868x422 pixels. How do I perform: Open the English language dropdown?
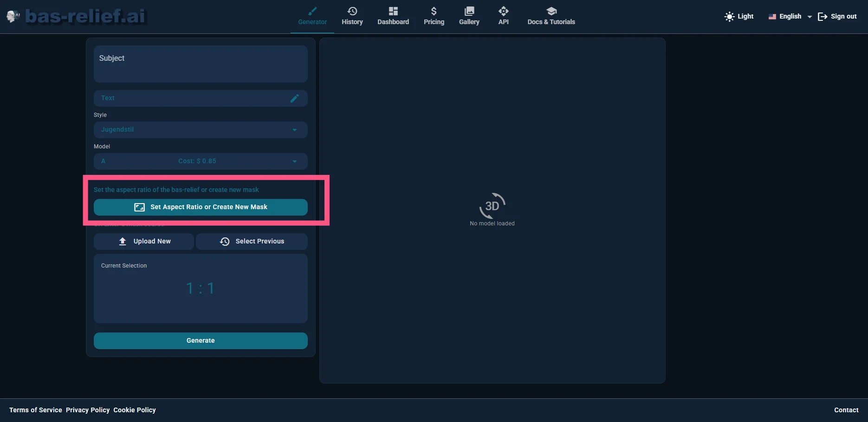790,17
